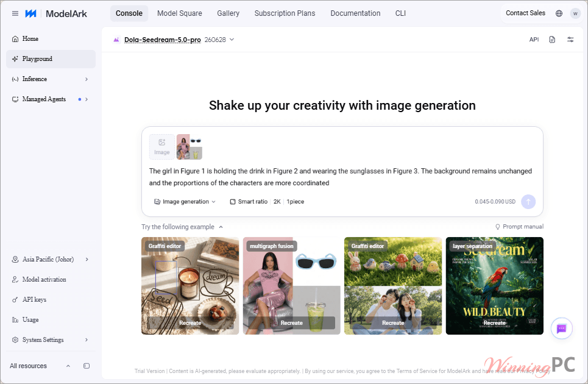Open the Gallery tab
Screen dimensions: 588x384
tap(228, 13)
